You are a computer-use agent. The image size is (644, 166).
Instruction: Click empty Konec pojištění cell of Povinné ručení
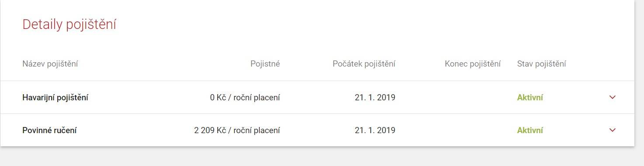pos(473,130)
